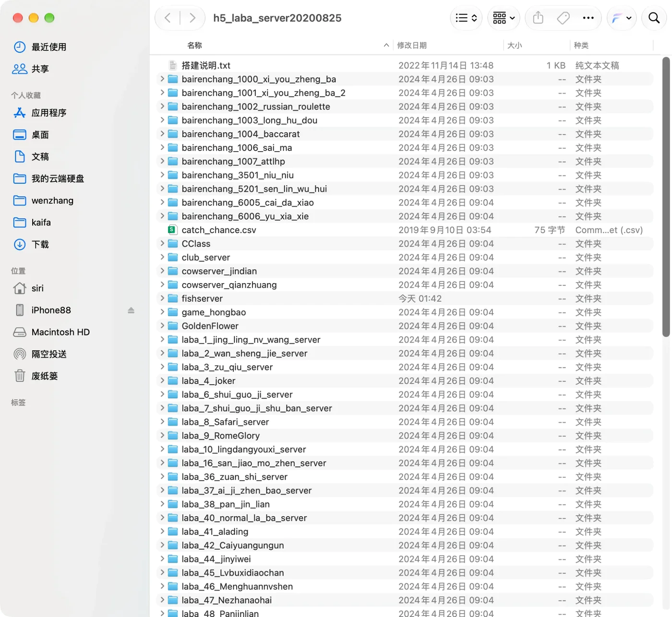The width and height of the screenshot is (672, 617).
Task: Open the toolbar dropdown left of Search
Action: pos(622,18)
